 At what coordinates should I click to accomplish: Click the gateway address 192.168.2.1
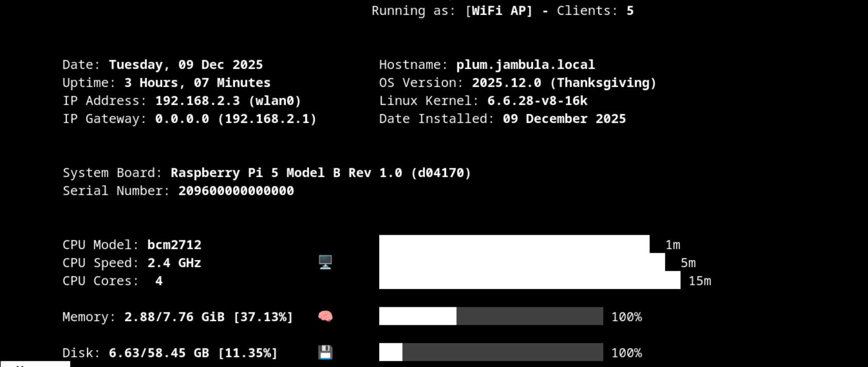point(267,119)
